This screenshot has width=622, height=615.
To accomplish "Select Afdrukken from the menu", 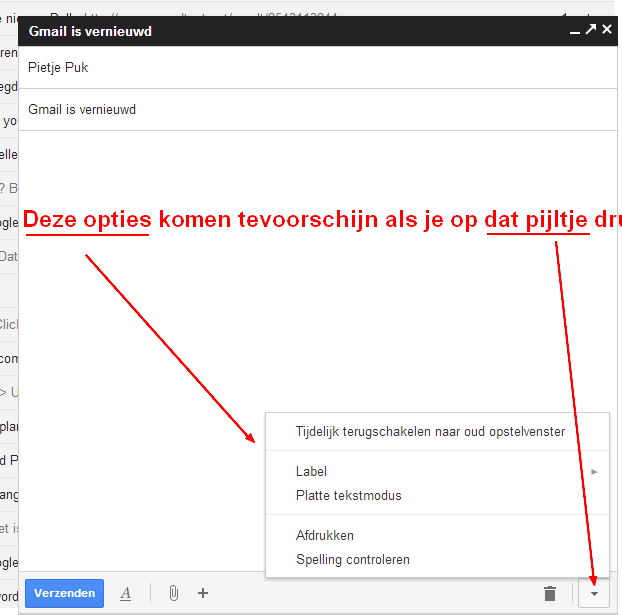I will (x=438, y=535).
